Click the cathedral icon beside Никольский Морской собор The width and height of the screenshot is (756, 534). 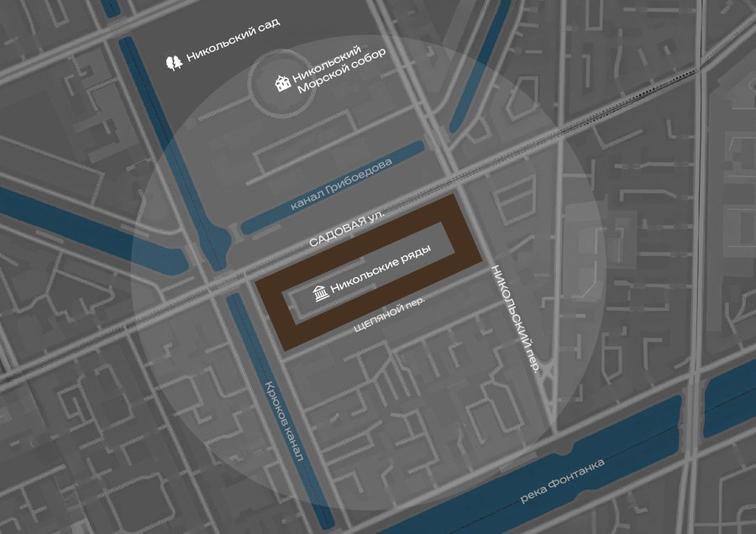pos(283,83)
